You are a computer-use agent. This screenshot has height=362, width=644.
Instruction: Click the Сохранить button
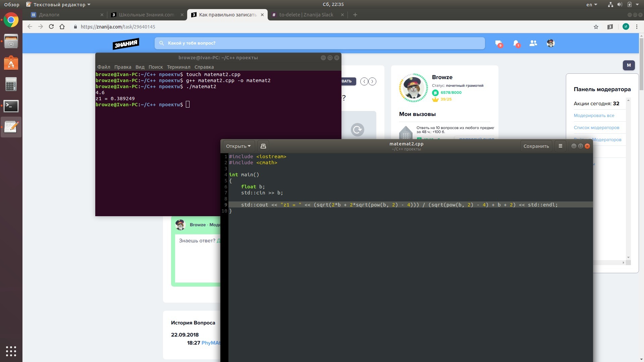[x=536, y=146]
